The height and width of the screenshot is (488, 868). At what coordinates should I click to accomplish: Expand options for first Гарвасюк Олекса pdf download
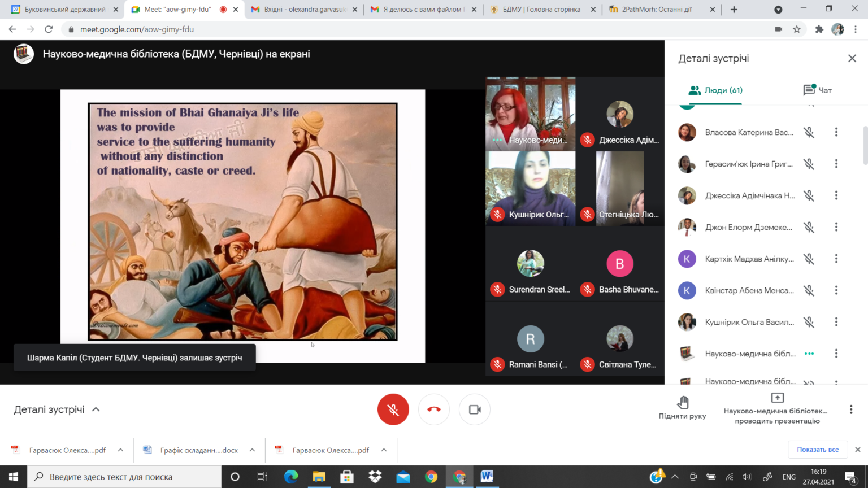tap(120, 450)
